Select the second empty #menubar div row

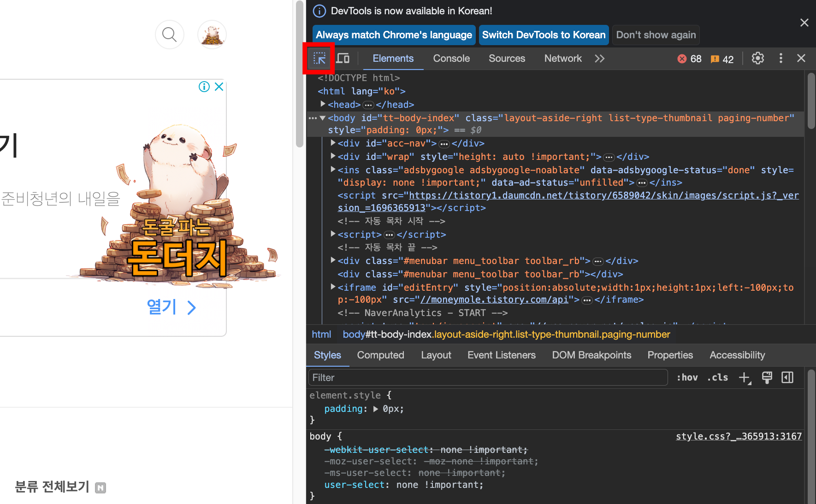[x=480, y=274]
